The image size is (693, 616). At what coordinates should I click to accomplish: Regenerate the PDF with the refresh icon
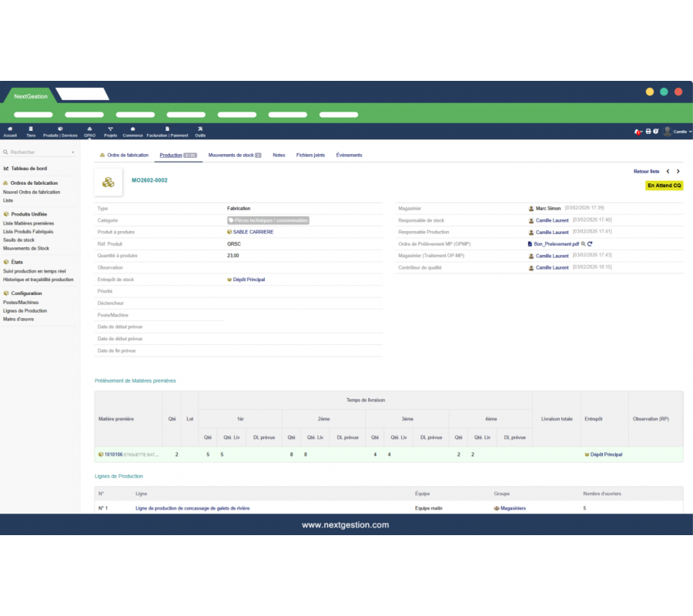click(590, 244)
